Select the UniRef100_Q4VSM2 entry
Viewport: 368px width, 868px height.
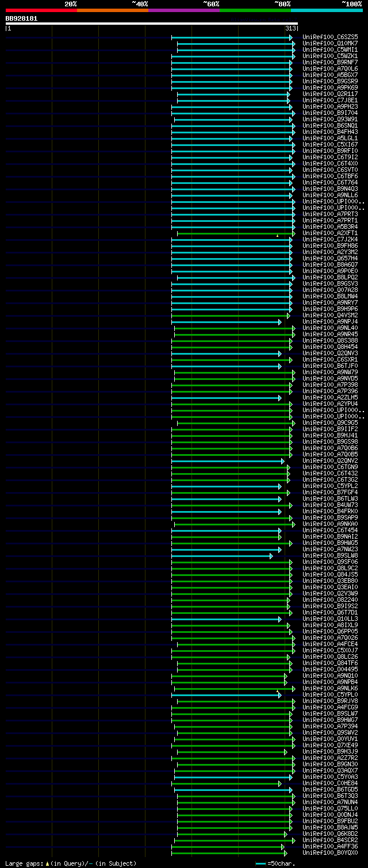click(330, 315)
